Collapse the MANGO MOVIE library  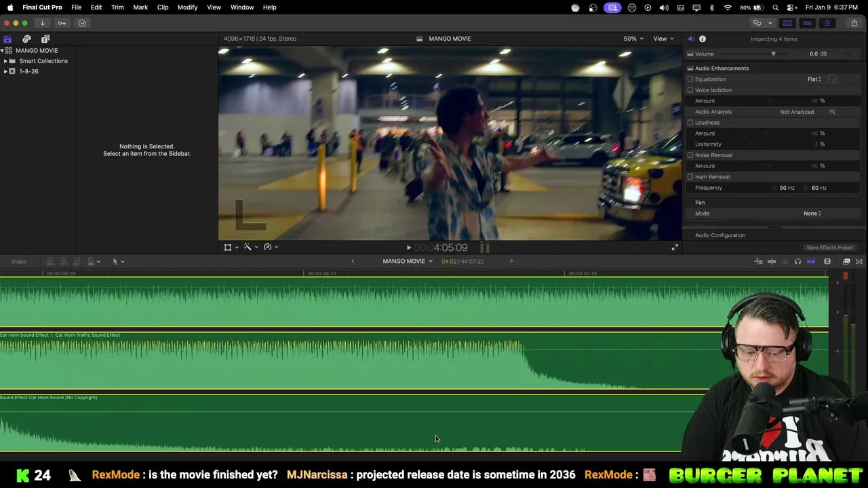click(2, 51)
